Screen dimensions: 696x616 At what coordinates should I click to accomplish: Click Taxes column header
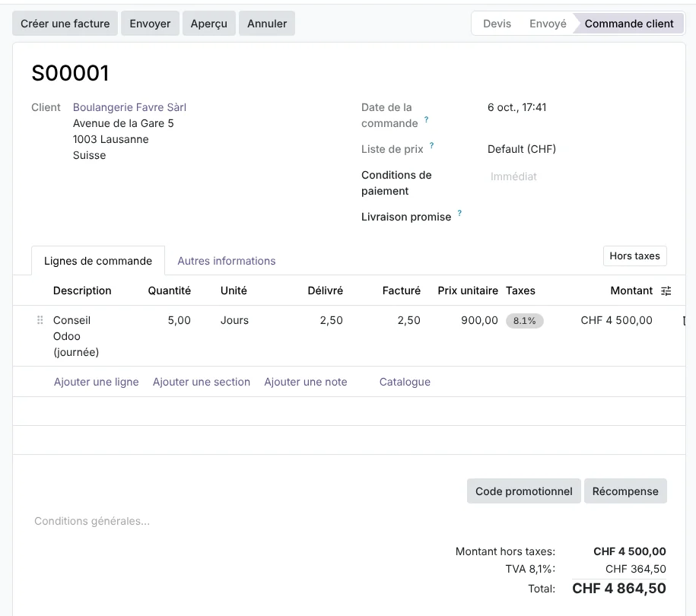520,291
